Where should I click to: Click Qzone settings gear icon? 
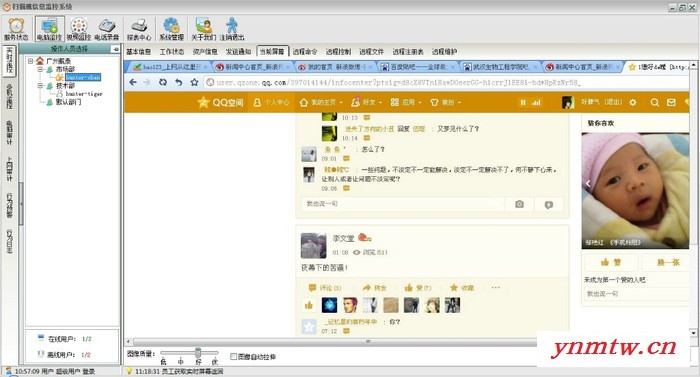[x=633, y=102]
